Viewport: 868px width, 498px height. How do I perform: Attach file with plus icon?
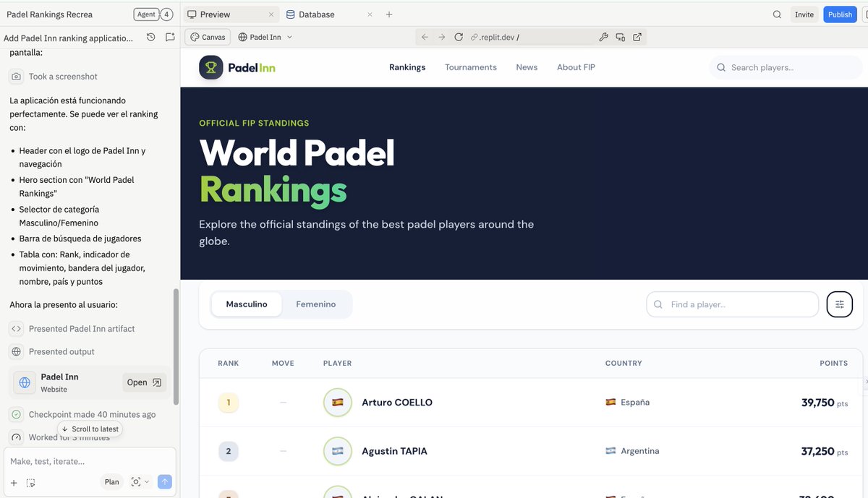14,482
